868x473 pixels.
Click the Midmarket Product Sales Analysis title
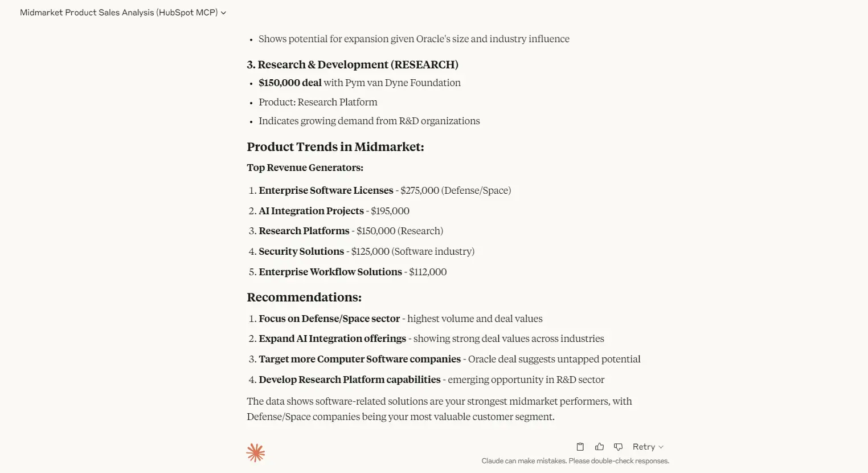[x=85, y=12]
